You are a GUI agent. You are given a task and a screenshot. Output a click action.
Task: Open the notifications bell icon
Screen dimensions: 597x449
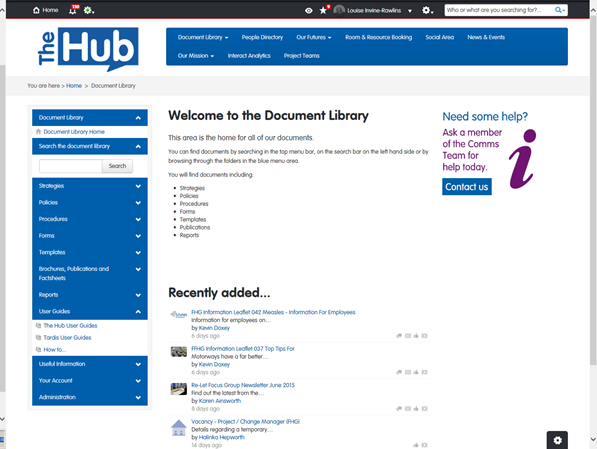(73, 10)
